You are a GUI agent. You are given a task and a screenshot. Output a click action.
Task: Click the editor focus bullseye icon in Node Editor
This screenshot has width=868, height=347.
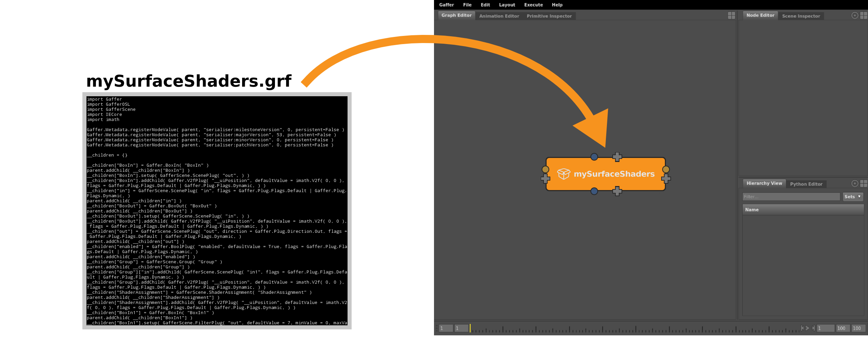[855, 16]
